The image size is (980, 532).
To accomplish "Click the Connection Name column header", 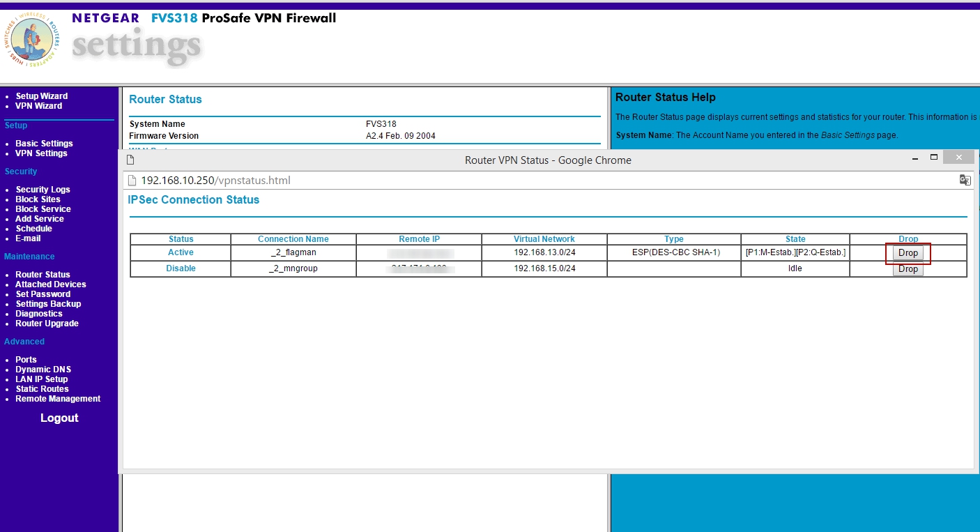I will point(293,239).
